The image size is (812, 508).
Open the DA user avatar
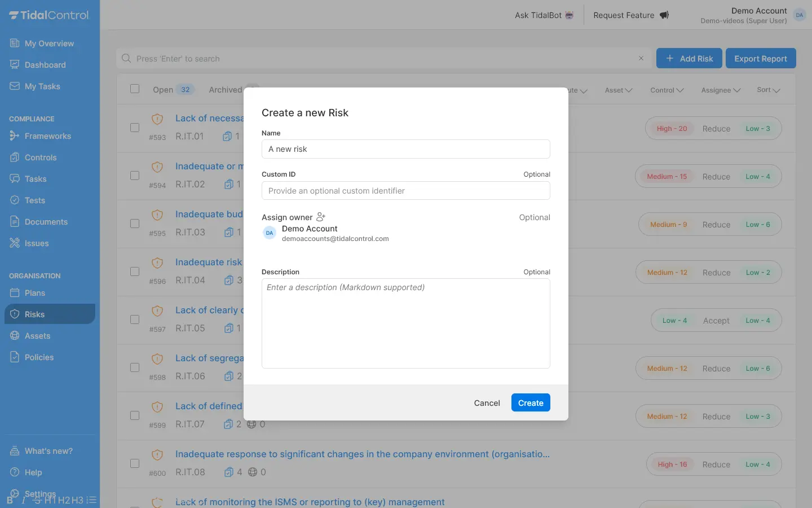[799, 15]
